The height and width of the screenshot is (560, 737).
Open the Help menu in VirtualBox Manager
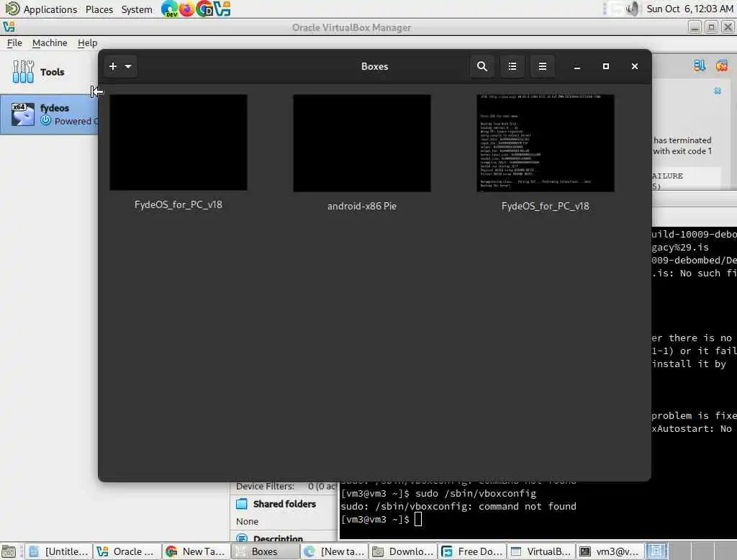[87, 42]
